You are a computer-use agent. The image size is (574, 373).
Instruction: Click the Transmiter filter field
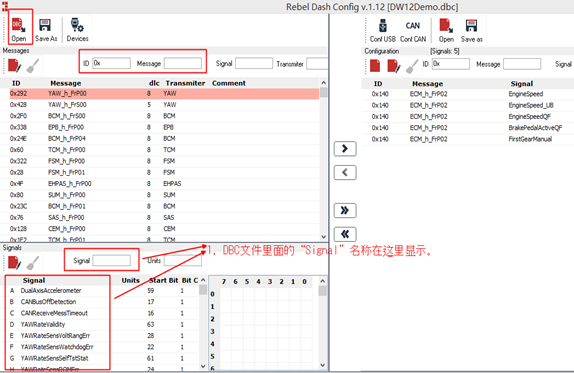click(x=317, y=63)
